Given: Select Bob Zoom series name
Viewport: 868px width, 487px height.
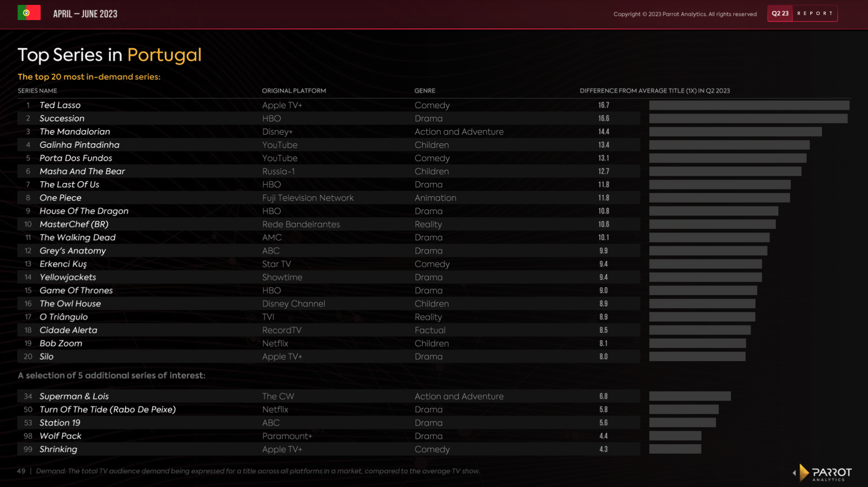Looking at the screenshot, I should (61, 343).
